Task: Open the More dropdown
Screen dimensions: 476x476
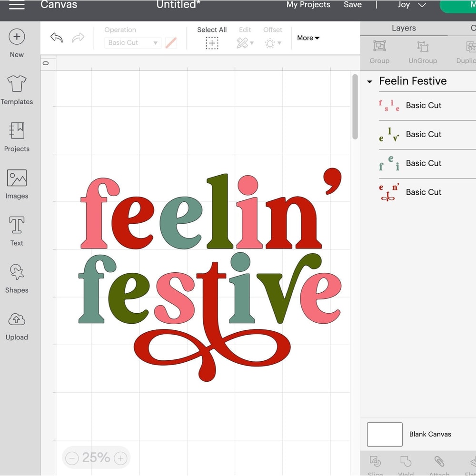Action: click(x=307, y=38)
